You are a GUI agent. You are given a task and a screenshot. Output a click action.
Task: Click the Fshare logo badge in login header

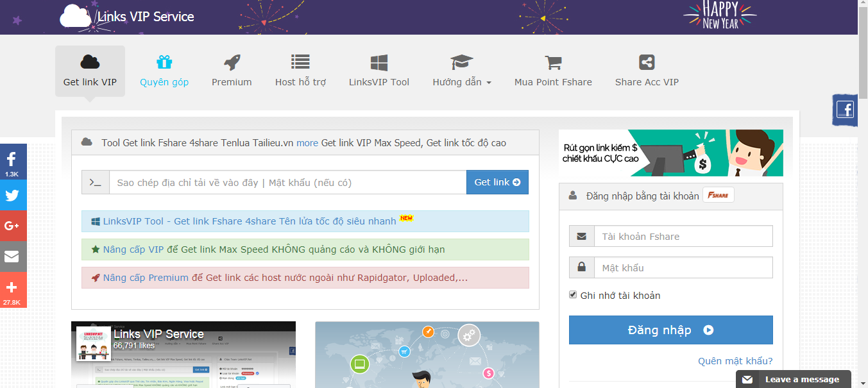(718, 196)
